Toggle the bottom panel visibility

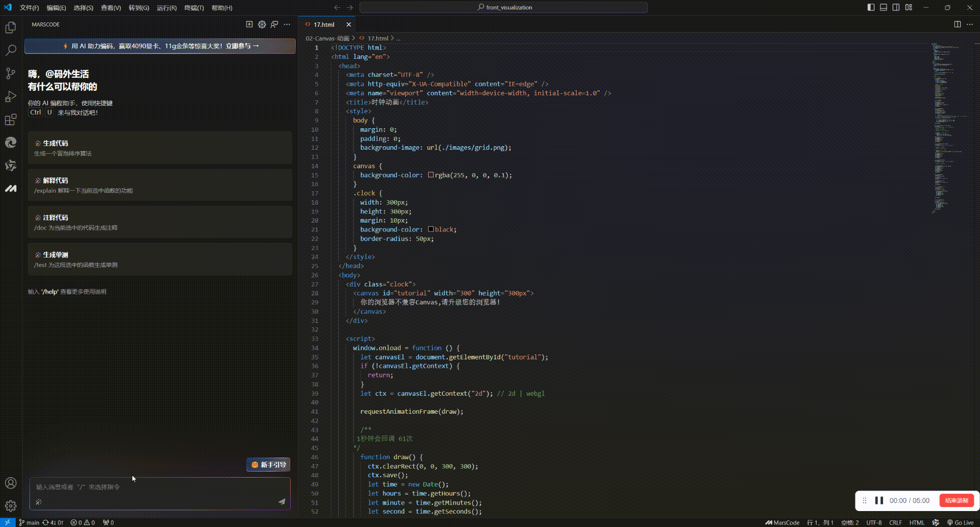pos(883,7)
